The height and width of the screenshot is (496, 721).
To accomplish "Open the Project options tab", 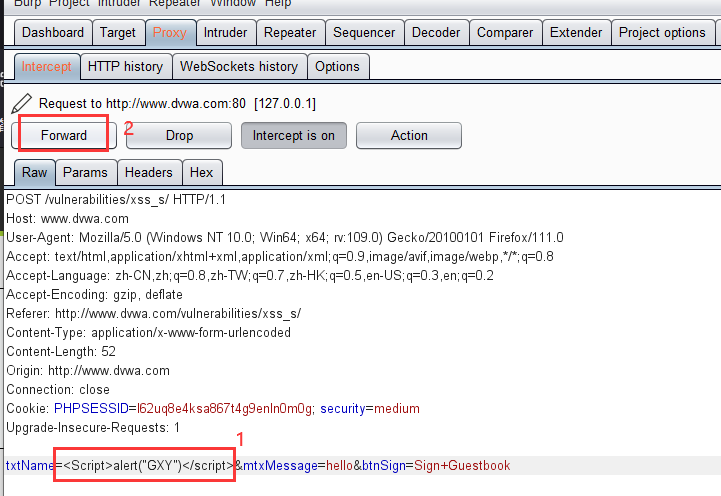I will [662, 33].
